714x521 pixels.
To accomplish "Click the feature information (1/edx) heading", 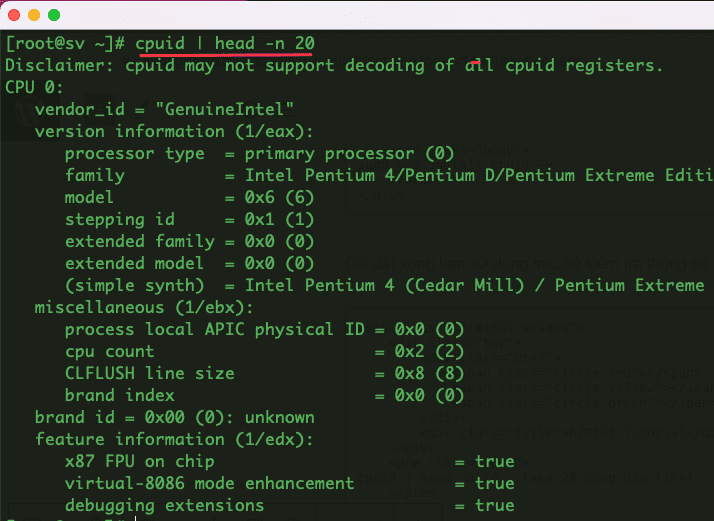I will click(174, 440).
